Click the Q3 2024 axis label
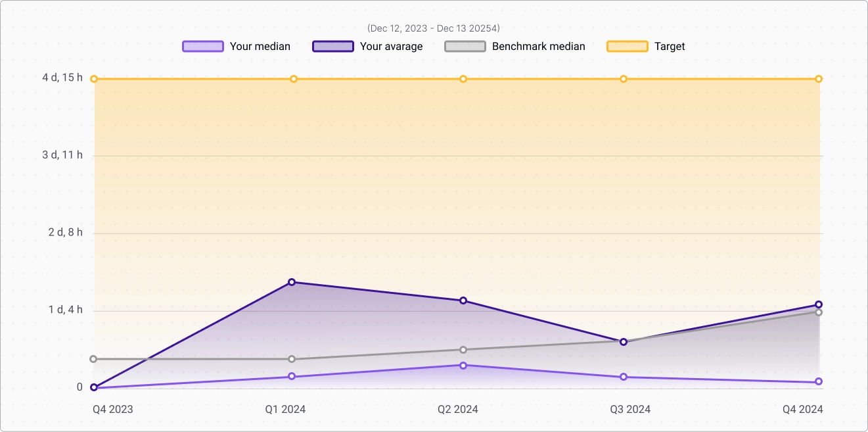 click(630, 409)
